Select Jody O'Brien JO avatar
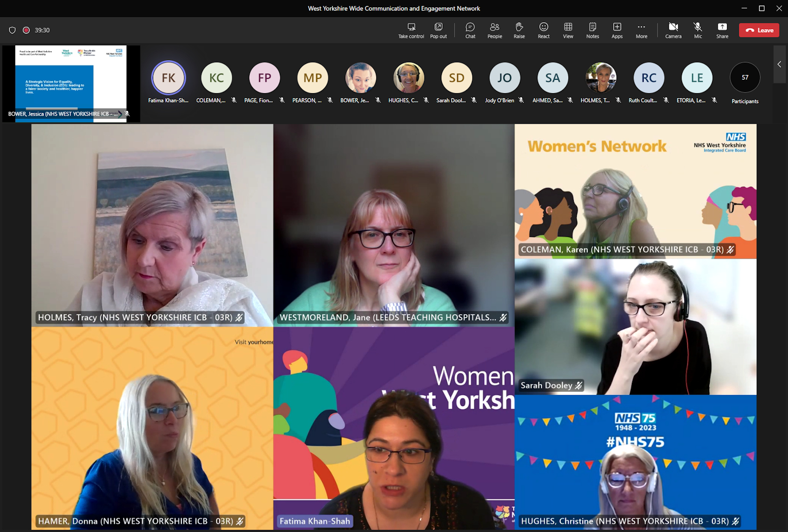 pos(504,77)
